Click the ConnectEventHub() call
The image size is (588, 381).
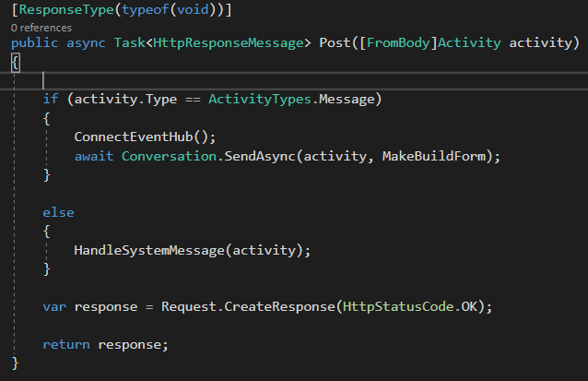(x=145, y=137)
